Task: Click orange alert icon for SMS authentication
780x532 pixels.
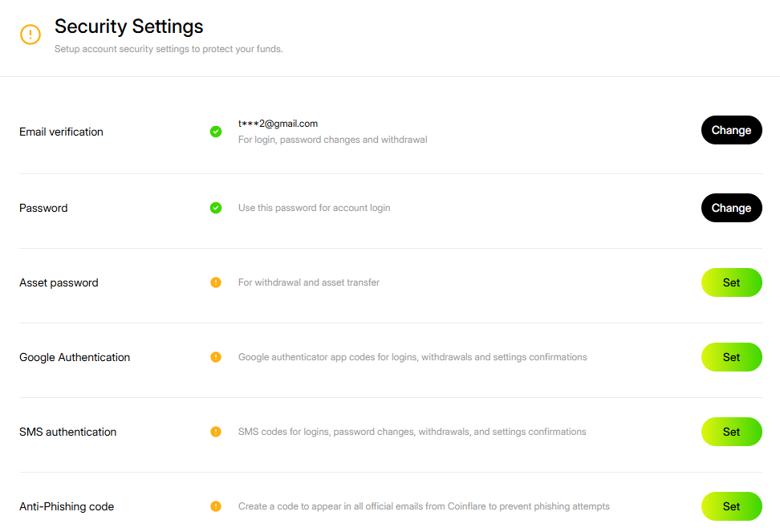Action: click(215, 432)
